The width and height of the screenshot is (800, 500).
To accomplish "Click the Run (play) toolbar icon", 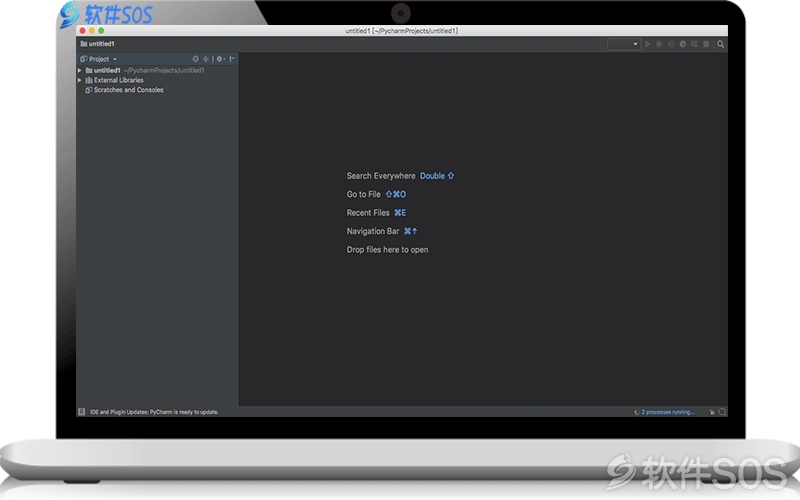I will [647, 44].
